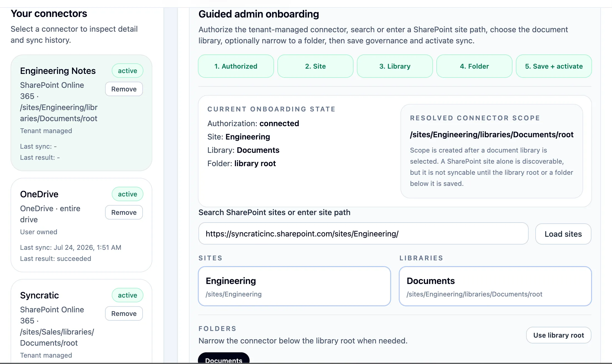Select the Syncratic connector card
Viewport: 612px width, 364px height.
point(81,321)
